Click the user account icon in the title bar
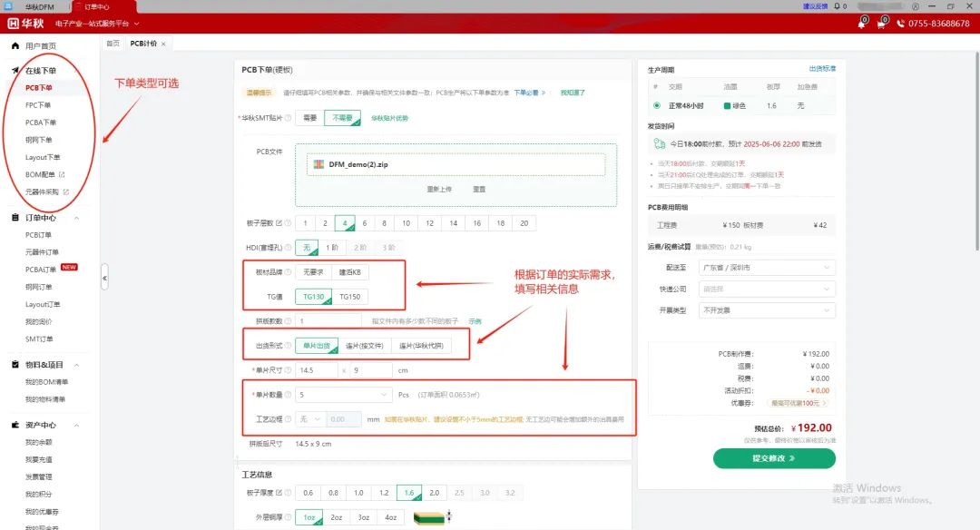Screen dimensions: 980x530 916,6
